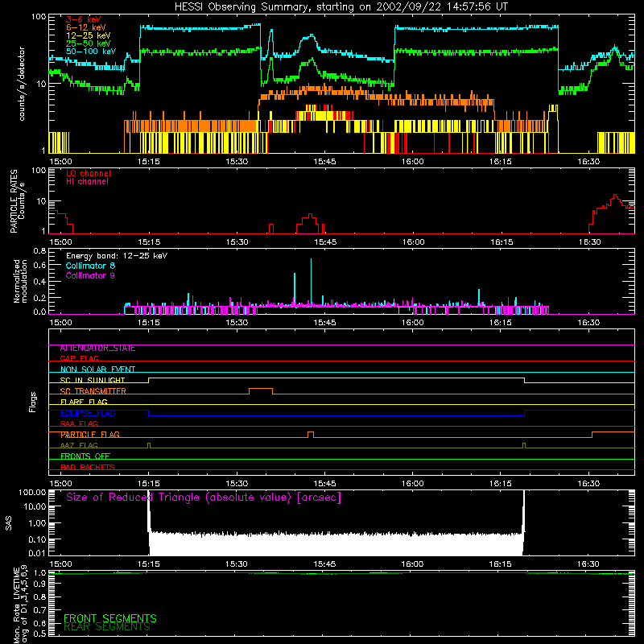Viewport: 644px width, 644px height.
Task: Click the 0.01 tick on SAS axis
Action: click(37, 553)
